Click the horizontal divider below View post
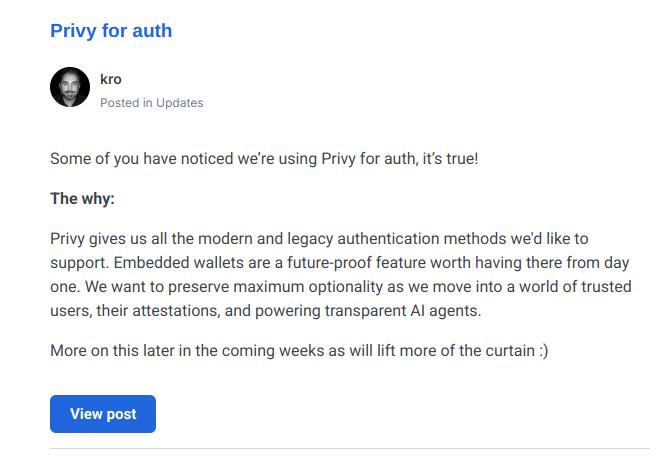The image size is (668, 470). tap(349, 448)
